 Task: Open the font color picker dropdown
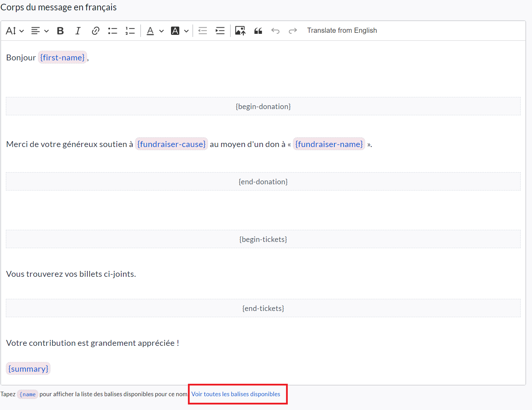coord(154,31)
